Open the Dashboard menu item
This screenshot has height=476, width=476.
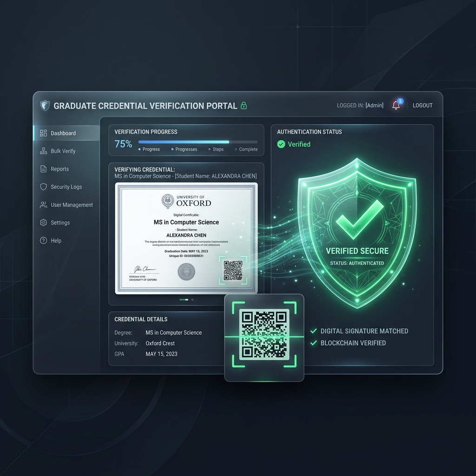(66, 133)
